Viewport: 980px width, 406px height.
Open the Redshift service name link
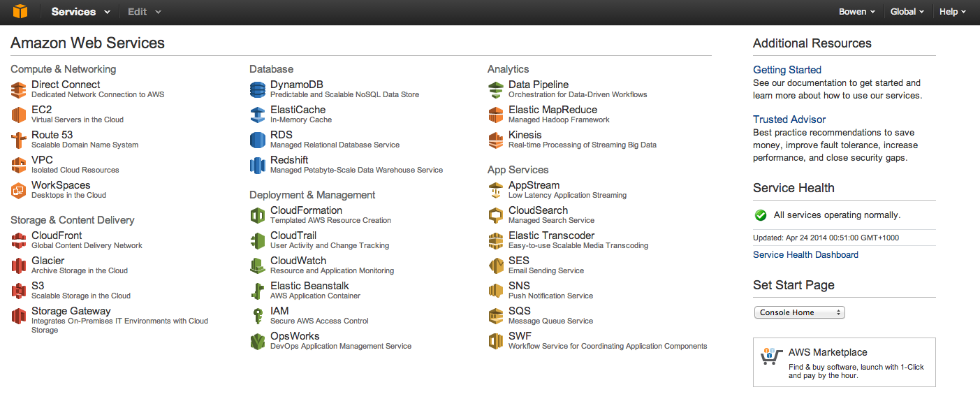(289, 160)
